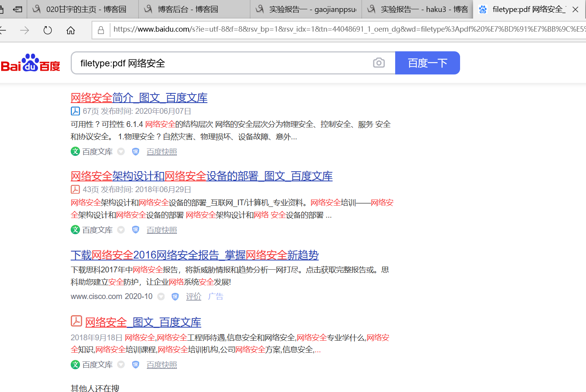Click the '2018年9月18日' date text
The image size is (586, 392).
coord(97,338)
